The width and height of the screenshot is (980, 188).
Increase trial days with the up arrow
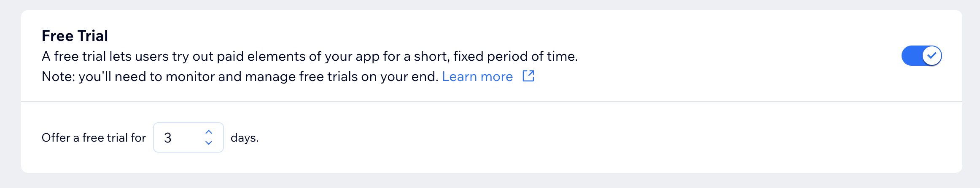click(x=209, y=132)
